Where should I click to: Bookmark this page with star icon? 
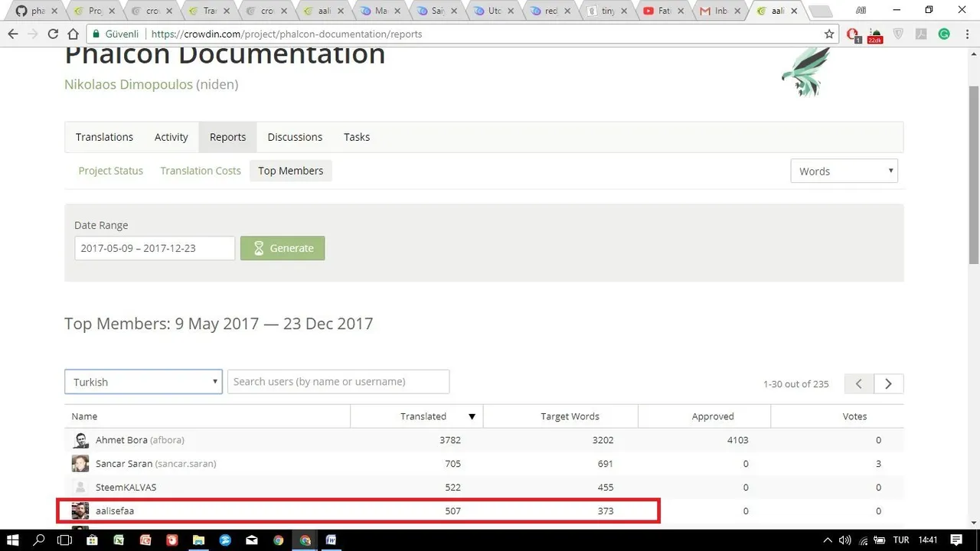(829, 34)
